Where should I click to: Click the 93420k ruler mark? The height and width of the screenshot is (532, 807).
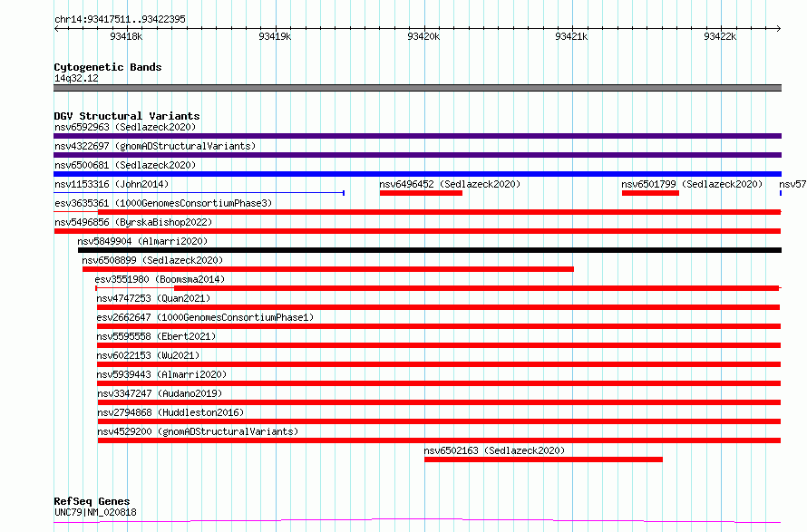point(423,36)
